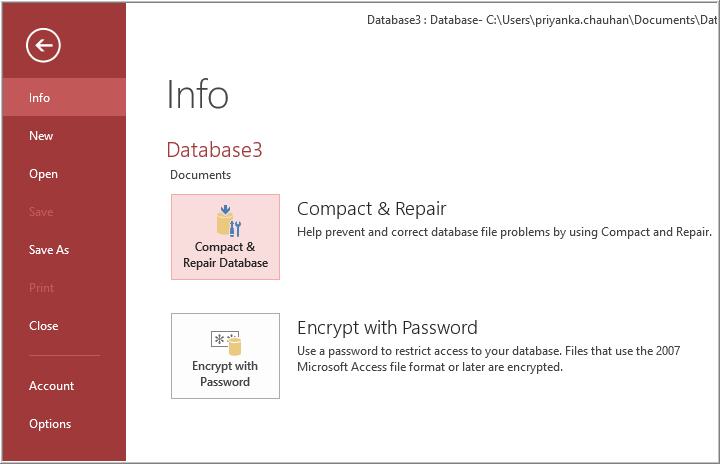The image size is (720, 464).
Task: Click the Compact and Repair description text
Action: click(504, 232)
